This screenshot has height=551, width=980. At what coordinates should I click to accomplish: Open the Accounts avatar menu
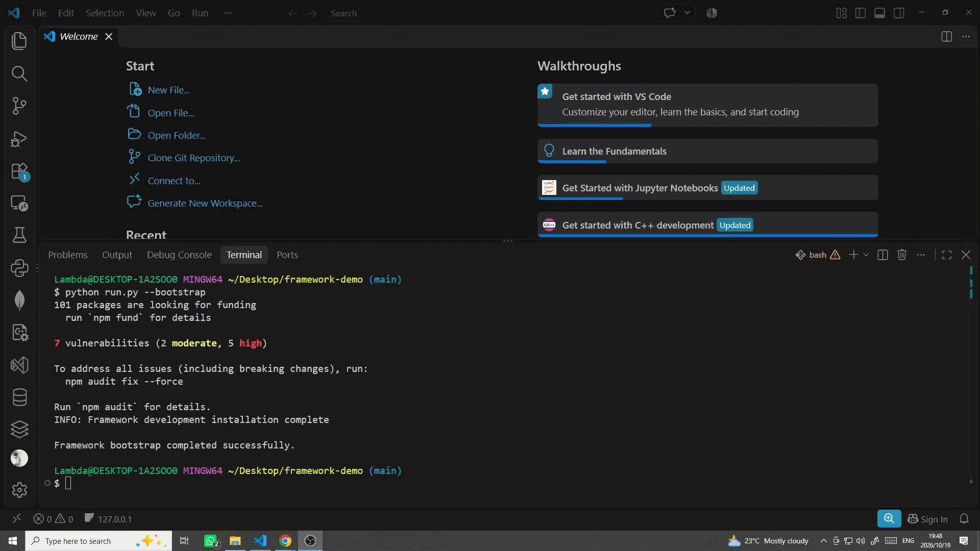point(19,458)
